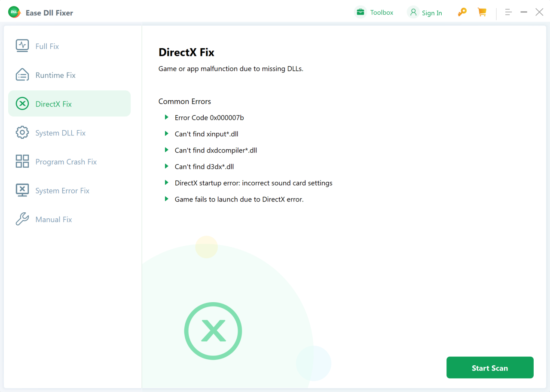Click the Sign In link
This screenshot has width=550, height=392.
point(430,12)
